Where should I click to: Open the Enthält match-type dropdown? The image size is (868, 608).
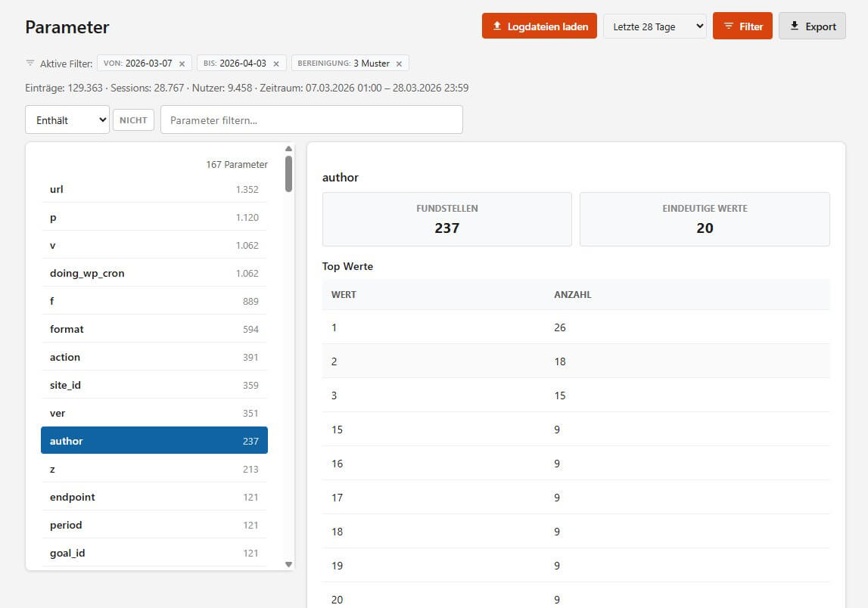tap(67, 120)
